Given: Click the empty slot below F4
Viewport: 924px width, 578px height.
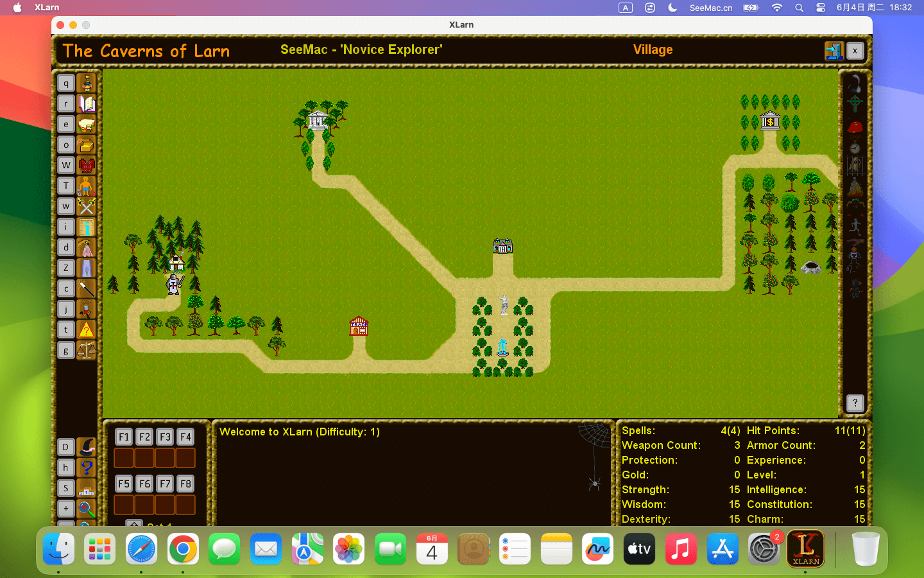Looking at the screenshot, I should point(185,458).
